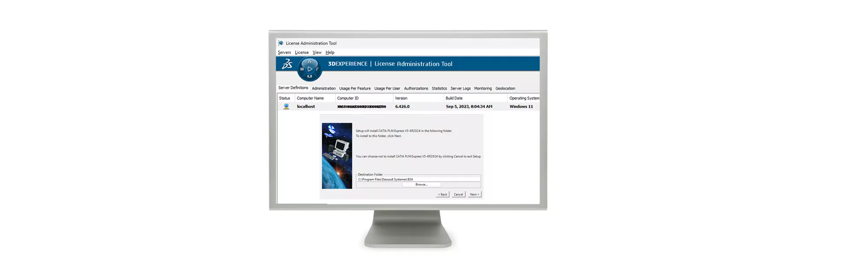Click the Build Date column header
868x260 pixels.
(x=476, y=98)
